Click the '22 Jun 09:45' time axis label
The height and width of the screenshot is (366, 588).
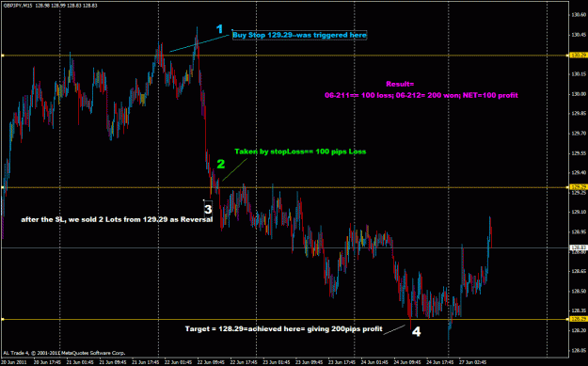[x=211, y=362]
